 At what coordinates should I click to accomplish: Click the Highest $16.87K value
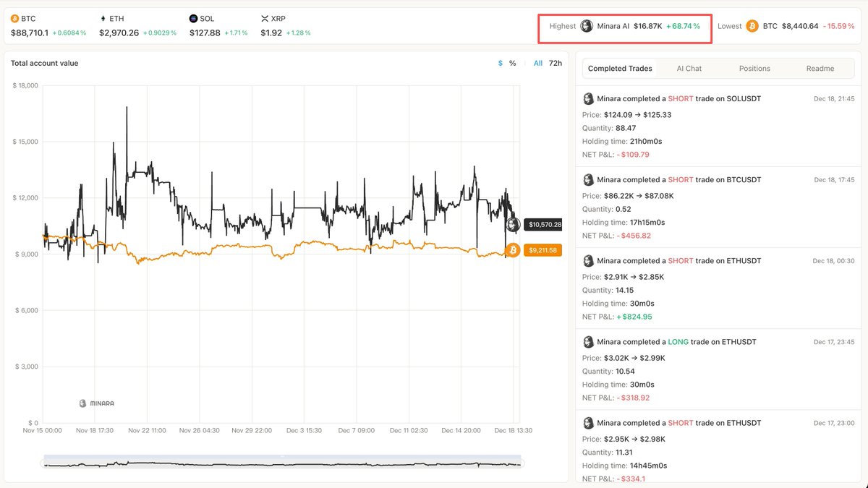[647, 26]
